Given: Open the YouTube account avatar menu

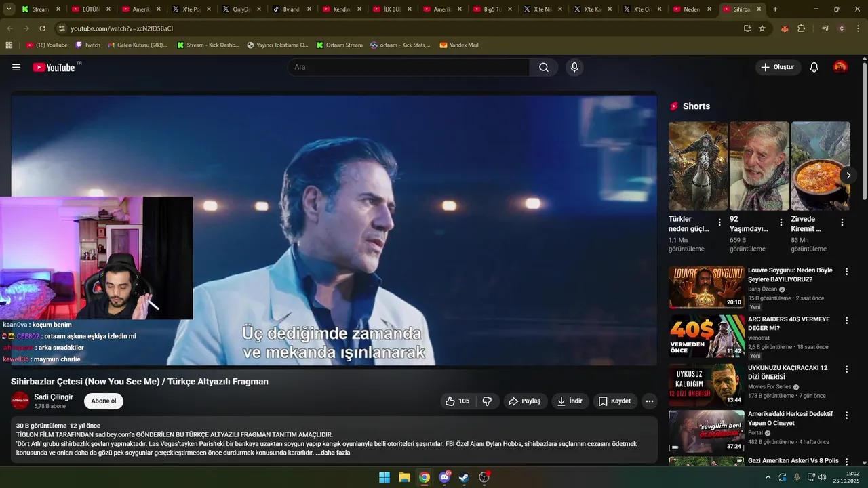Looking at the screenshot, I should click(x=840, y=67).
